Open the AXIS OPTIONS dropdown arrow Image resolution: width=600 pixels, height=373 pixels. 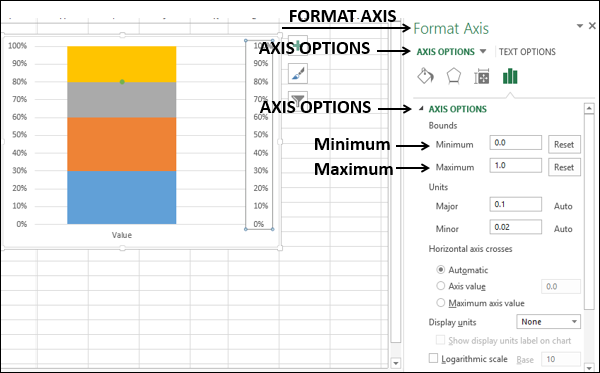coord(483,51)
